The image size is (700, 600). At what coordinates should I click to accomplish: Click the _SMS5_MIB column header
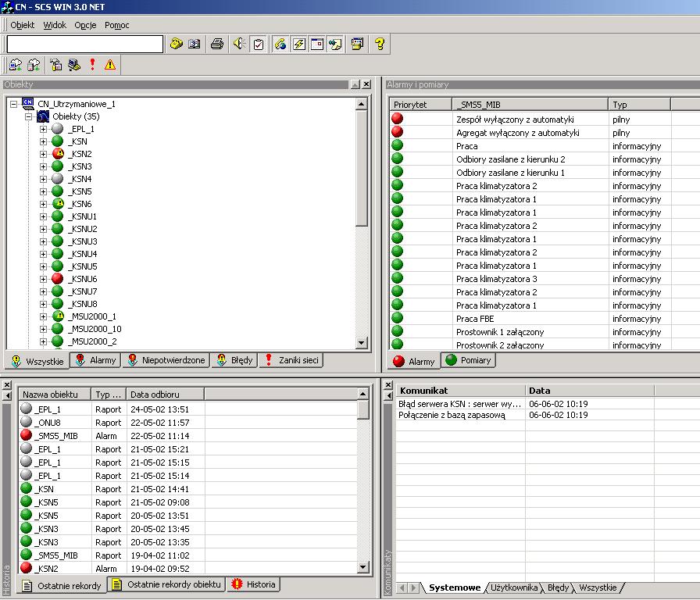(x=530, y=105)
